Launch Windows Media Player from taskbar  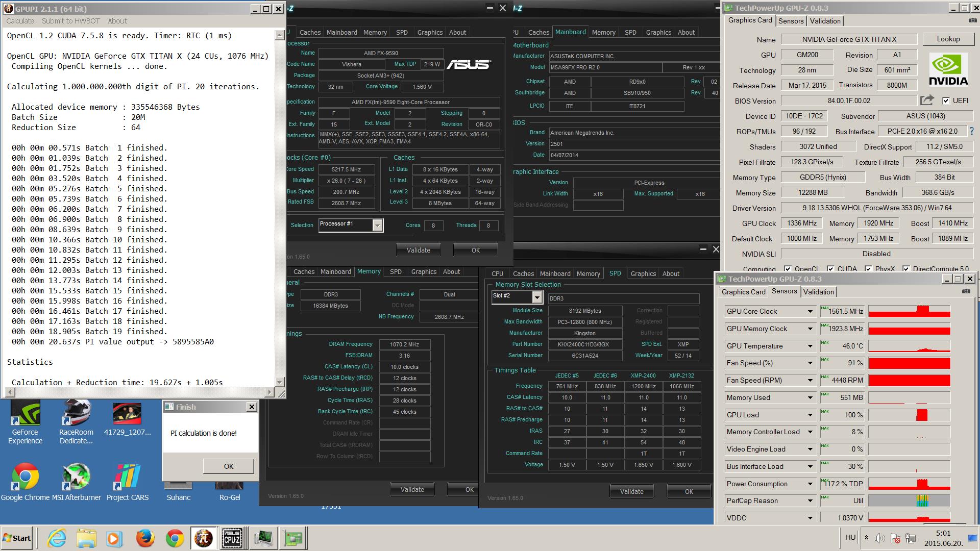pos(114,538)
